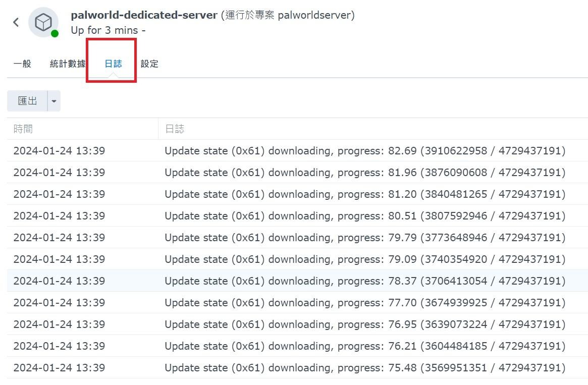Select log row with progress 77.70
Screen dimensions: 588x385
tap(297, 303)
